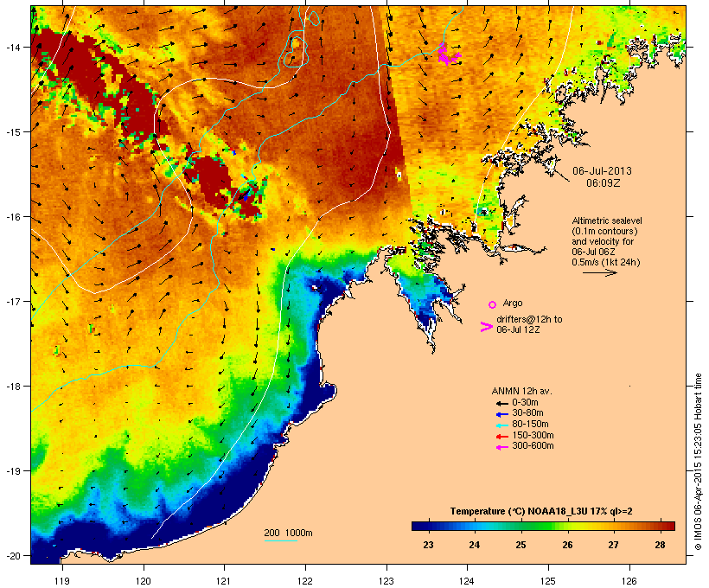Click the '126' longitude axis label
Screen dimensions: 709x588
629,581
